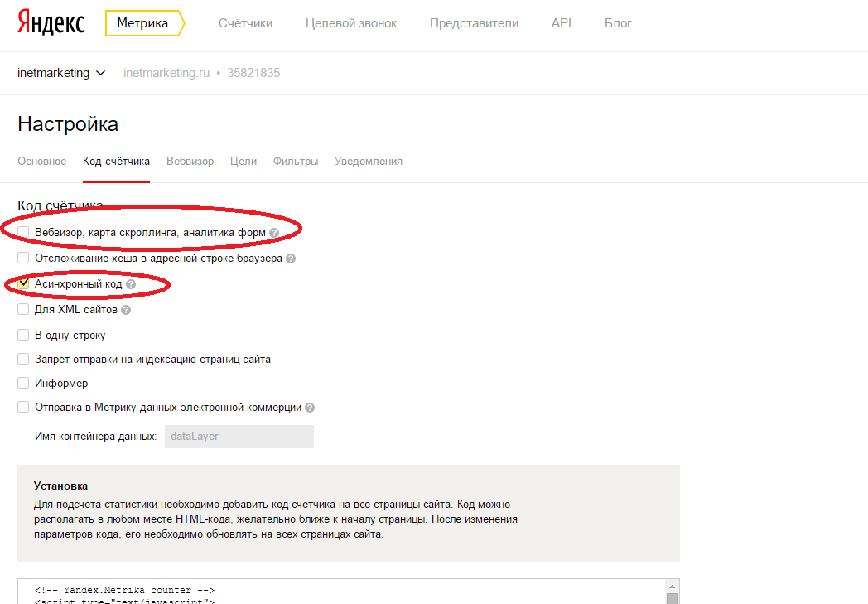Toggle the Информер checkbox
Screen dimensions: 868x604
23,383
